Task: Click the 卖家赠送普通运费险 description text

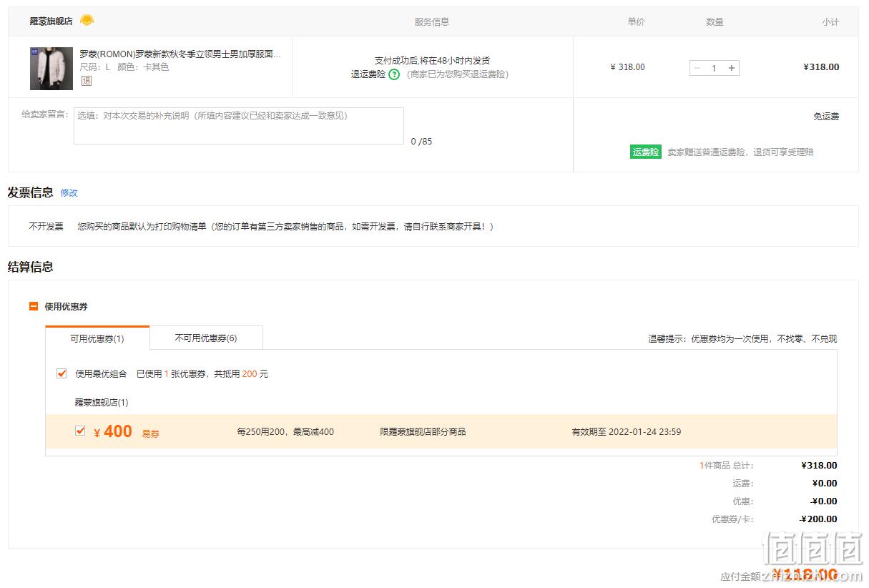Action: click(x=740, y=152)
